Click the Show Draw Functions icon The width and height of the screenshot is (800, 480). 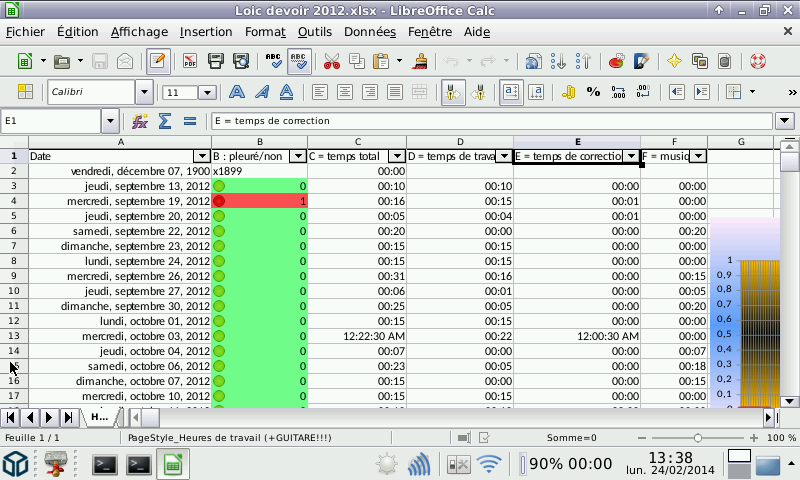[641, 62]
